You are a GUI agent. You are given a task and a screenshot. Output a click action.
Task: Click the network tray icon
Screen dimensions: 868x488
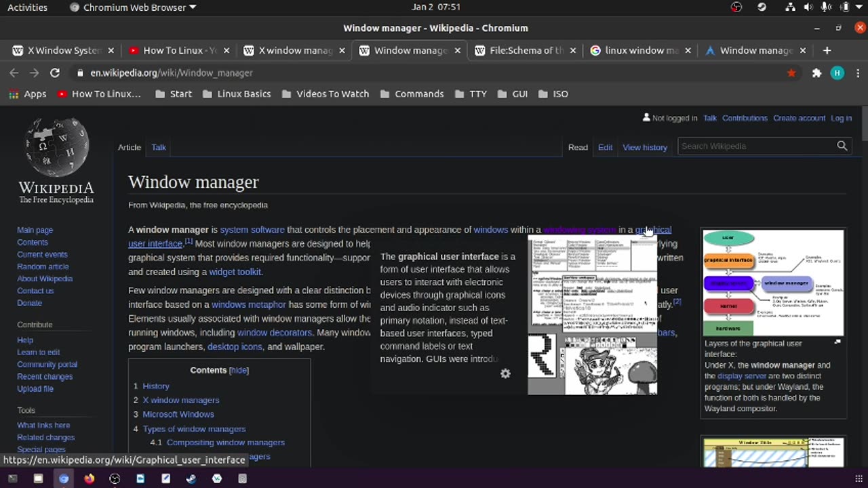790,7
